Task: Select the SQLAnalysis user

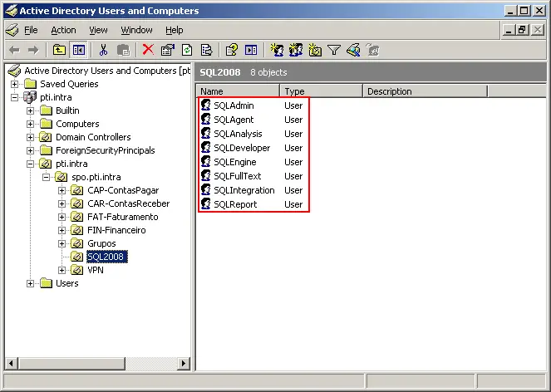Action: point(238,134)
